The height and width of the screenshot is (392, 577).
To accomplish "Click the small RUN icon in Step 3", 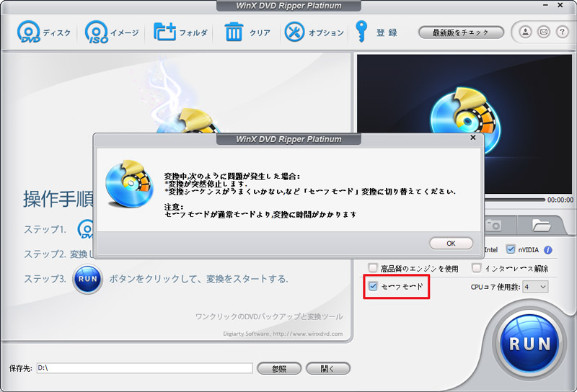I will tap(87, 279).
